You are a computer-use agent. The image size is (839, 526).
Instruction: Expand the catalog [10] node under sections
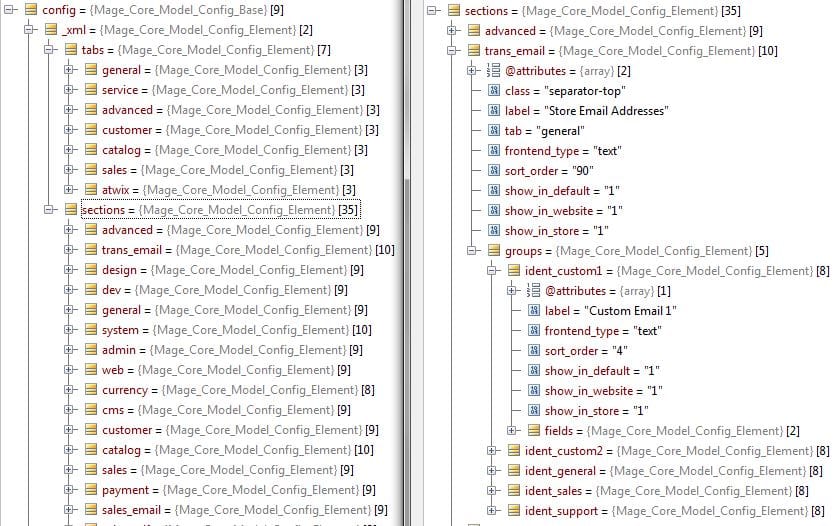click(69, 449)
